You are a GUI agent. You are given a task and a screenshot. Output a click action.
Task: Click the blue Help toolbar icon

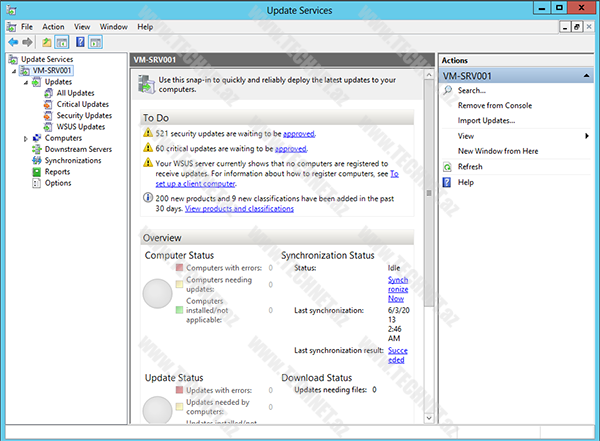point(79,43)
